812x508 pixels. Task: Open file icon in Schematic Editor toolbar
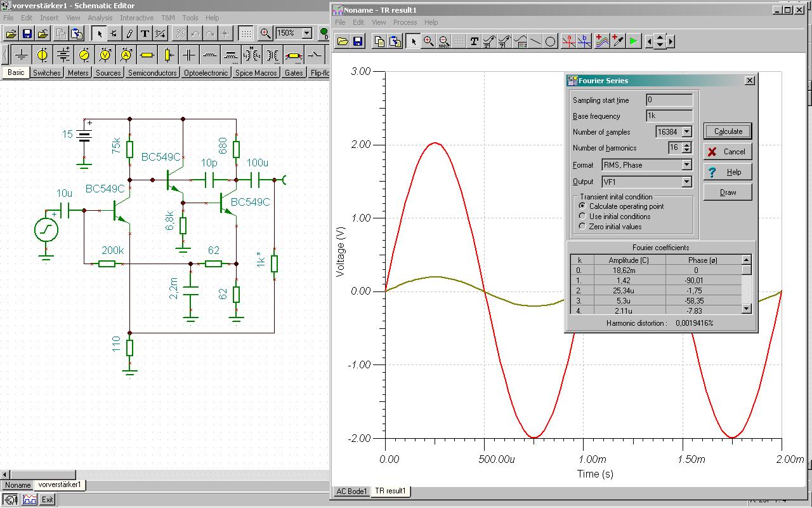(x=11, y=34)
